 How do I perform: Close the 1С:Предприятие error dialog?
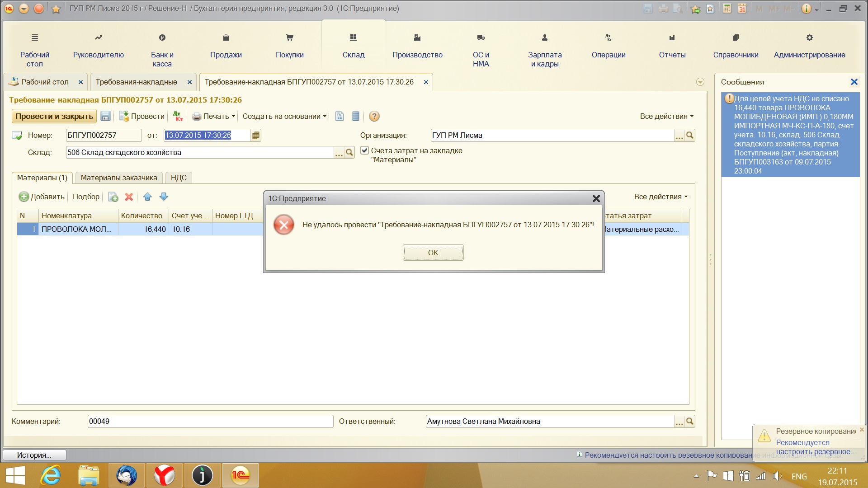coord(596,198)
